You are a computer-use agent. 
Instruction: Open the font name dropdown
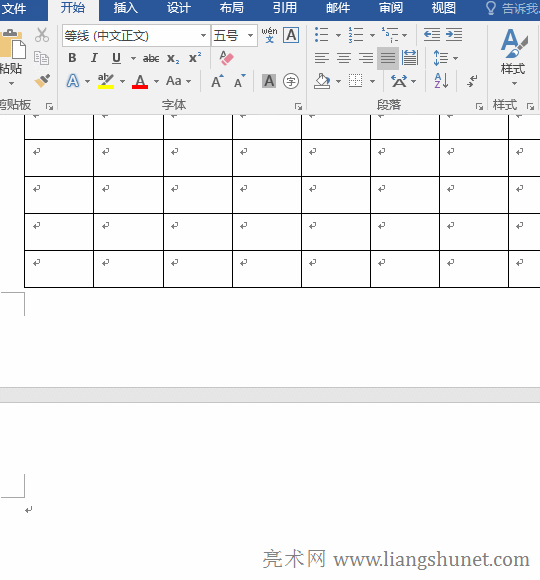coord(203,36)
